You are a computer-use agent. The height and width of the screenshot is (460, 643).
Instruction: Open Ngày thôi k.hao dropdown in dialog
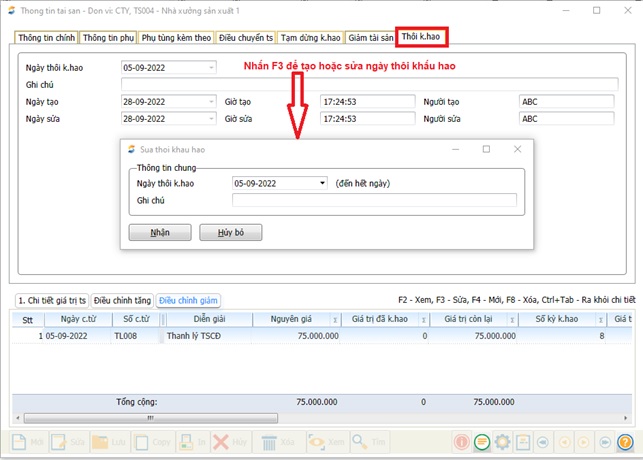[x=321, y=184]
